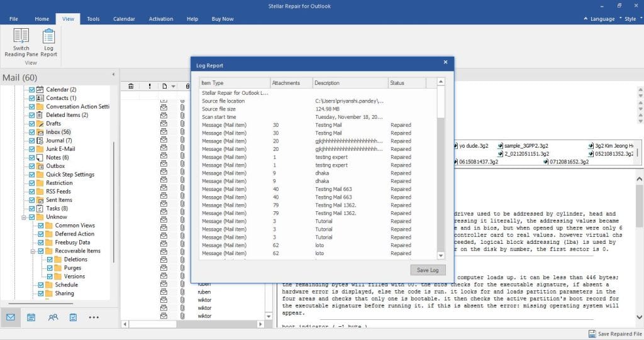Image resolution: width=644 pixels, height=340 pixels.
Task: Open Tasks view in bottom navigation
Action: 73,317
